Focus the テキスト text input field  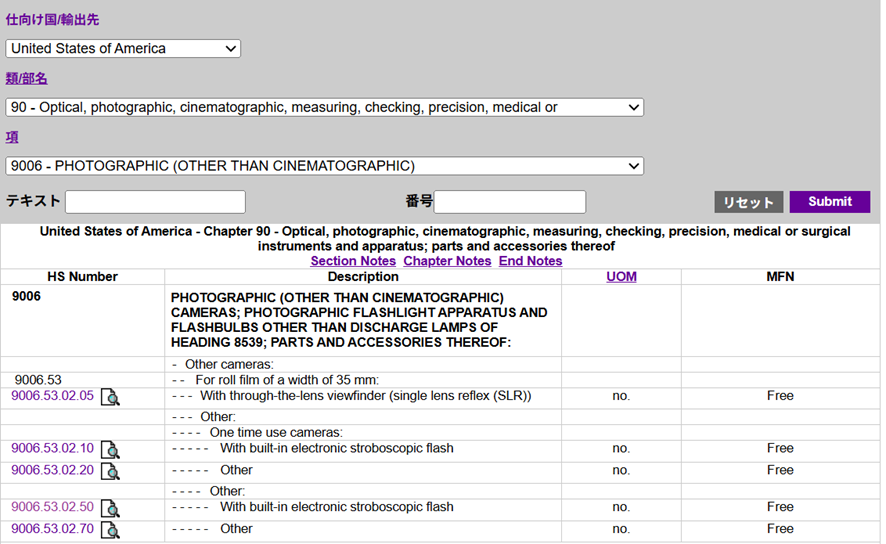pyautogui.click(x=155, y=202)
